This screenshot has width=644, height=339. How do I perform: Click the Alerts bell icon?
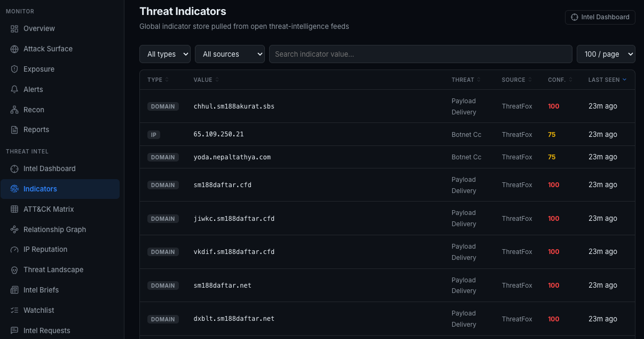point(14,89)
